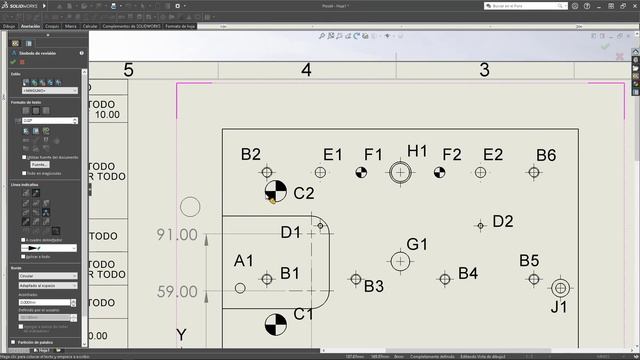
Task: Open the options gear in top toolbar
Action: tap(178, 6)
